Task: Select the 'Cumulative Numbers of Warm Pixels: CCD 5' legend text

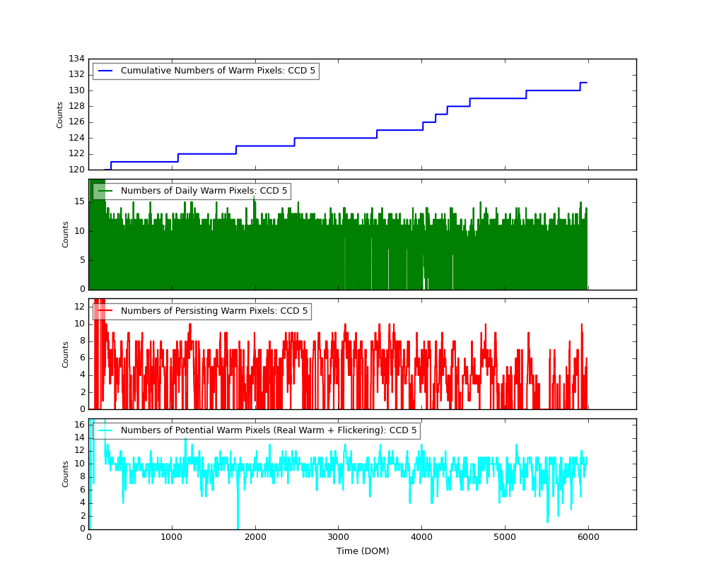Action: pos(218,71)
